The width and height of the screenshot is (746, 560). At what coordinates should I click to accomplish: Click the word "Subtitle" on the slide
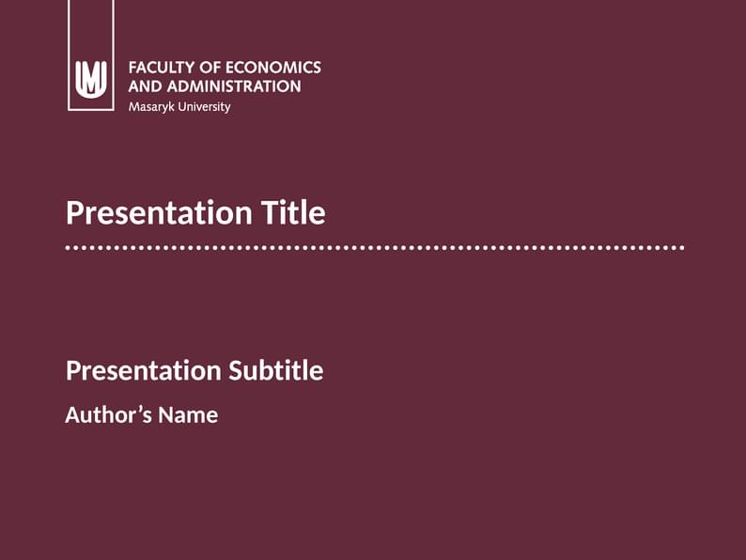point(276,370)
